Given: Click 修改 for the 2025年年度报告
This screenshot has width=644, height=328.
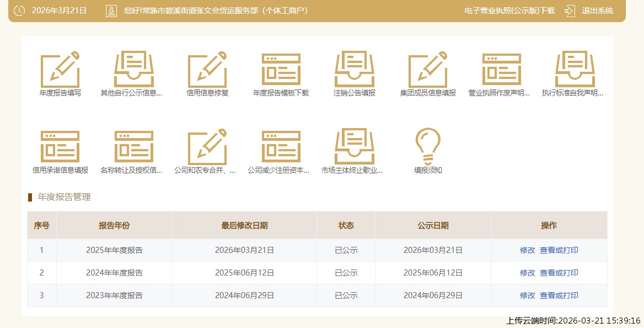Looking at the screenshot, I should [527, 250].
